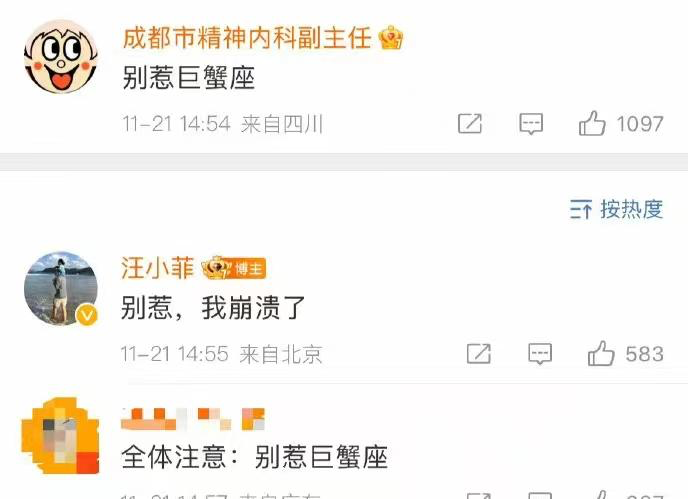Image resolution: width=688 pixels, height=499 pixels.
Task: Like 汪小菲's comment with 583 likes
Action: coord(601,353)
